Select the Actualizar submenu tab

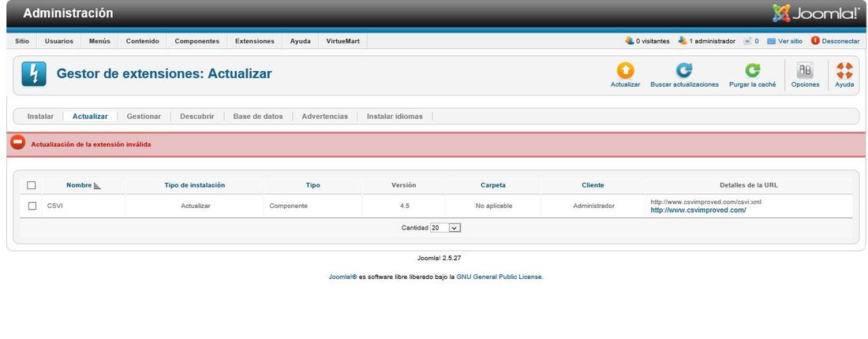point(90,116)
